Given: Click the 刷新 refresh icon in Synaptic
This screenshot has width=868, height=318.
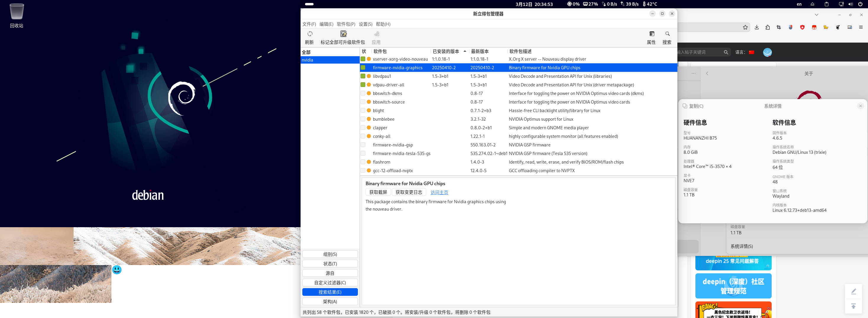Looking at the screenshot, I should (310, 34).
